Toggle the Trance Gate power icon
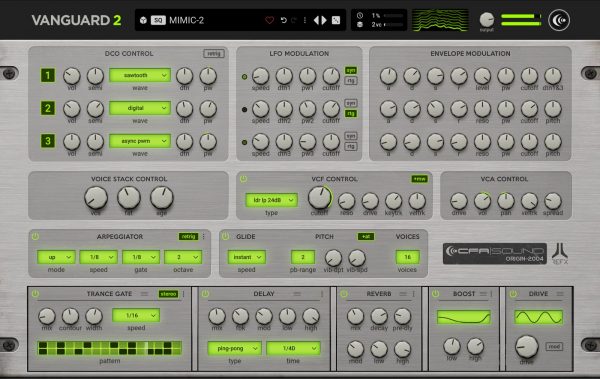600x379 pixels. [x=35, y=294]
